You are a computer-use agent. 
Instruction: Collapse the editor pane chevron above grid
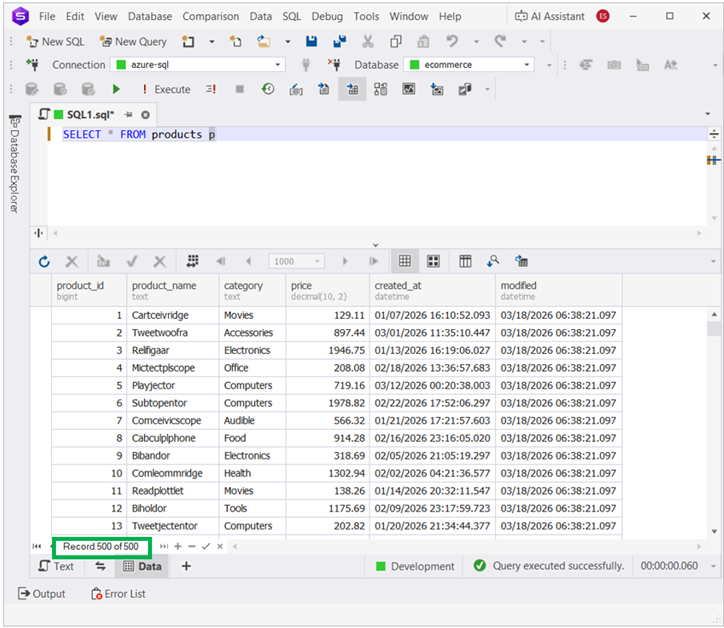[375, 245]
